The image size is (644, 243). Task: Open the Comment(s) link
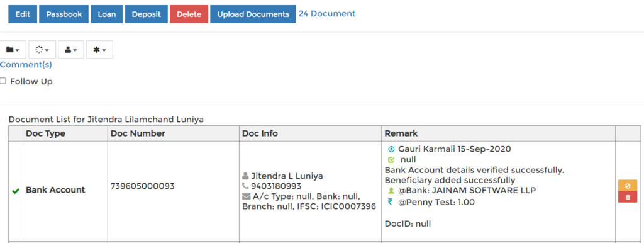point(26,65)
